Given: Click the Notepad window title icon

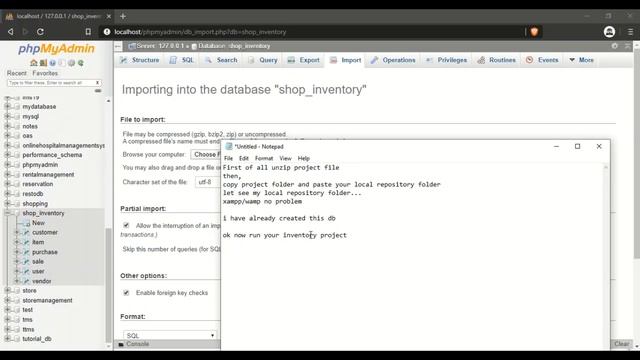Looking at the screenshot, I should [x=229, y=147].
